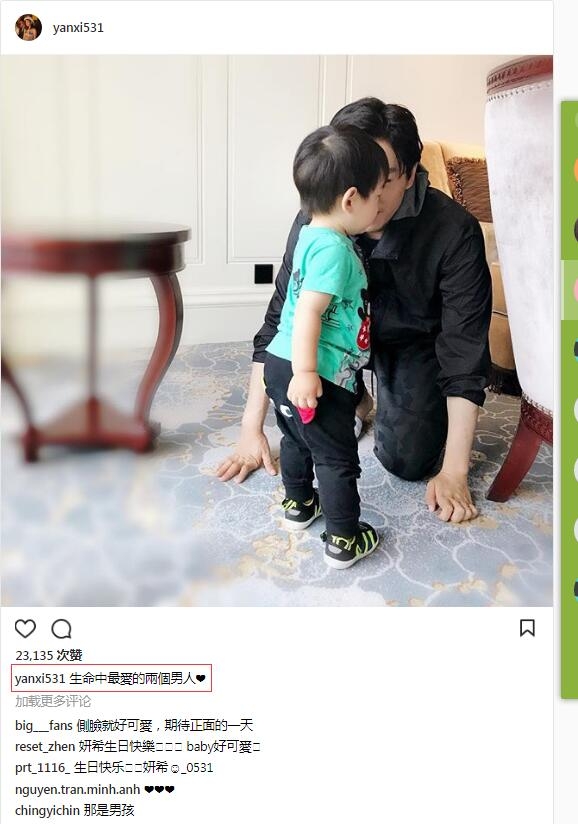Select big___fans comment text
The height and width of the screenshot is (824, 578).
point(164,726)
